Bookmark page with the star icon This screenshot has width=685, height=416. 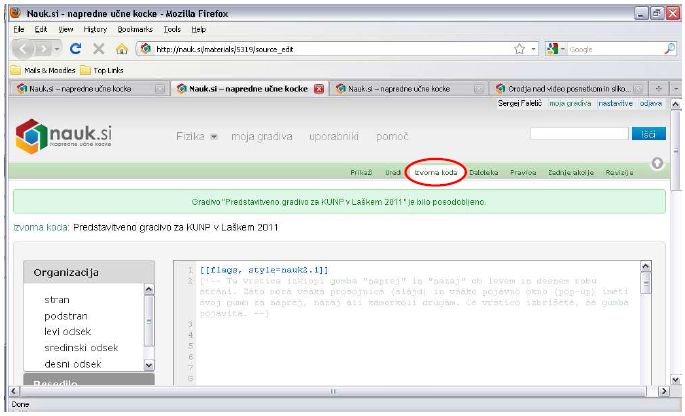pyautogui.click(x=519, y=48)
